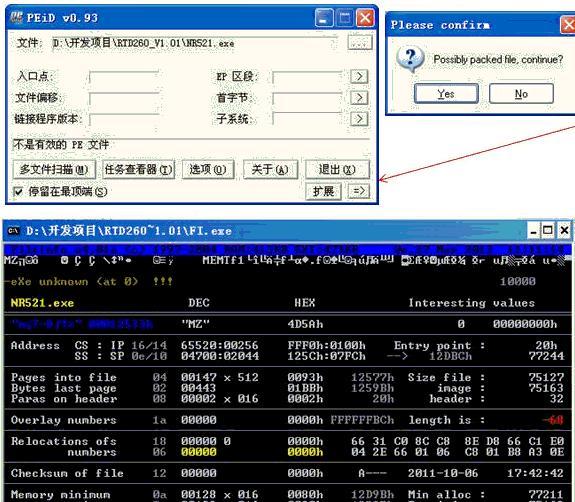This screenshot has height=502, width=575.
Task: Click the "MZ" signature value
Action: [195, 324]
